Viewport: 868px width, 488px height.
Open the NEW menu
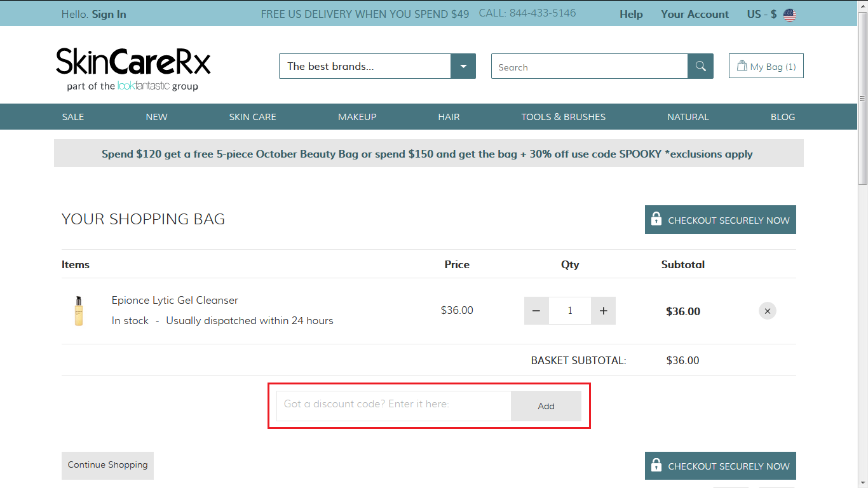pyautogui.click(x=156, y=117)
